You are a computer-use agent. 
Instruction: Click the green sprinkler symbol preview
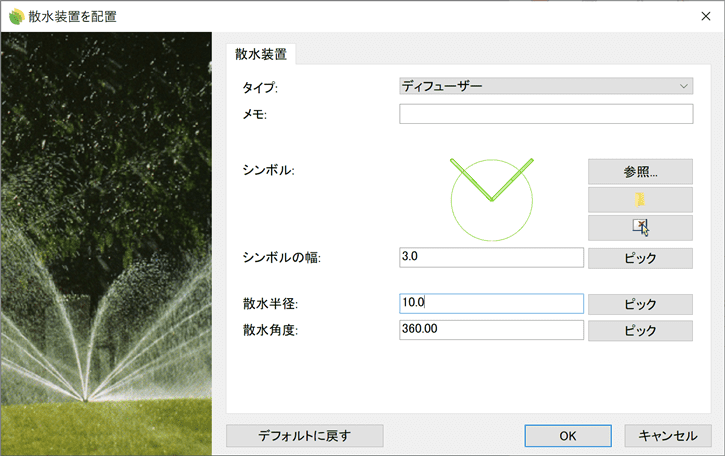(x=492, y=199)
